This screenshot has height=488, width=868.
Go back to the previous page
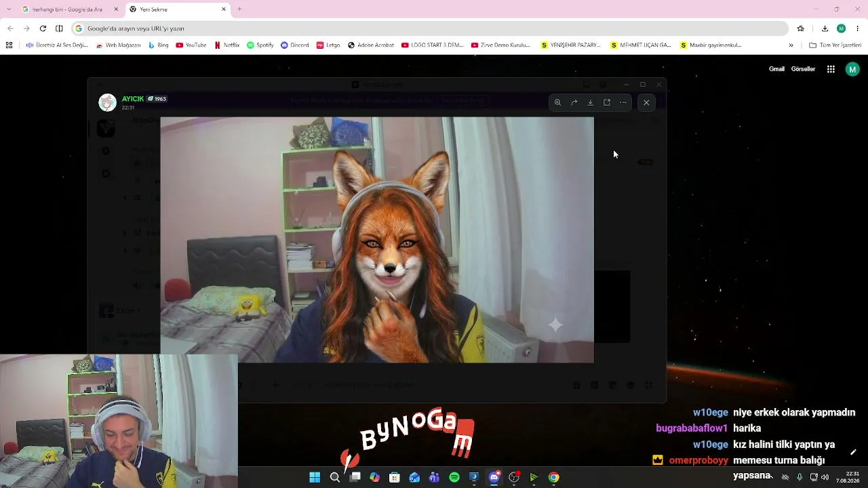pos(10,28)
